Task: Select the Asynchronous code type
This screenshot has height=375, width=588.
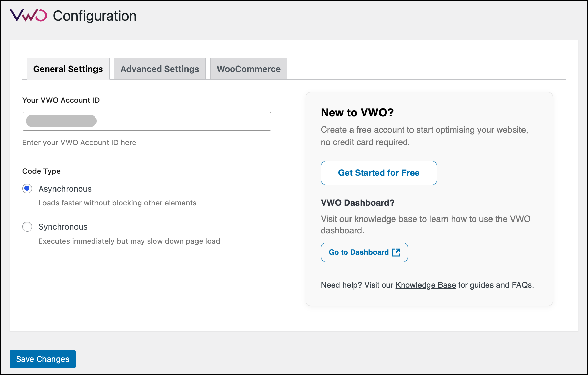Action: click(27, 189)
